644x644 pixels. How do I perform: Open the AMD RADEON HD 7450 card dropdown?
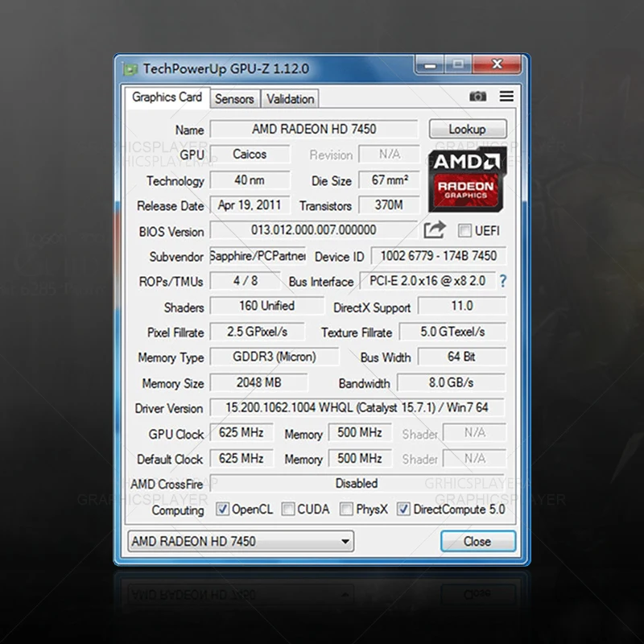pyautogui.click(x=241, y=541)
